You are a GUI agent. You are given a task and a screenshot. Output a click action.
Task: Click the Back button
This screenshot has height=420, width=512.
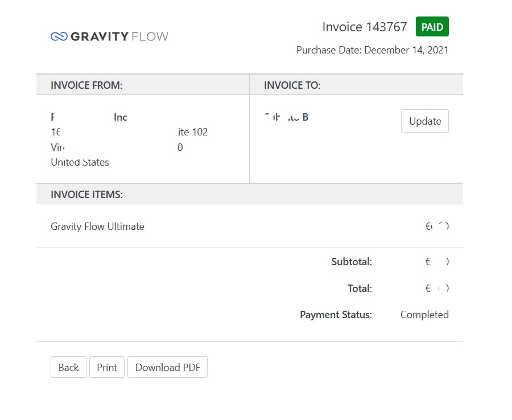click(x=68, y=367)
